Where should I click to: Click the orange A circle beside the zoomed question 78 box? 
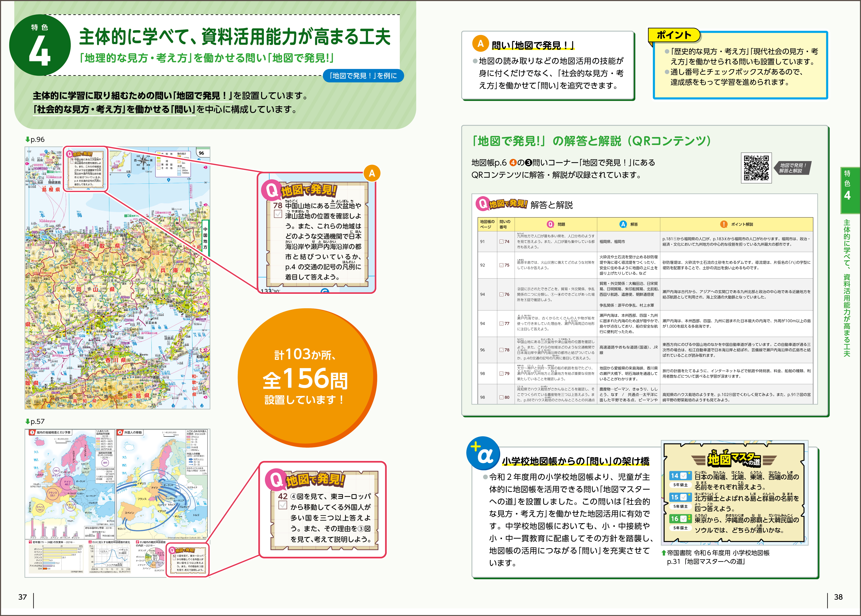click(371, 173)
